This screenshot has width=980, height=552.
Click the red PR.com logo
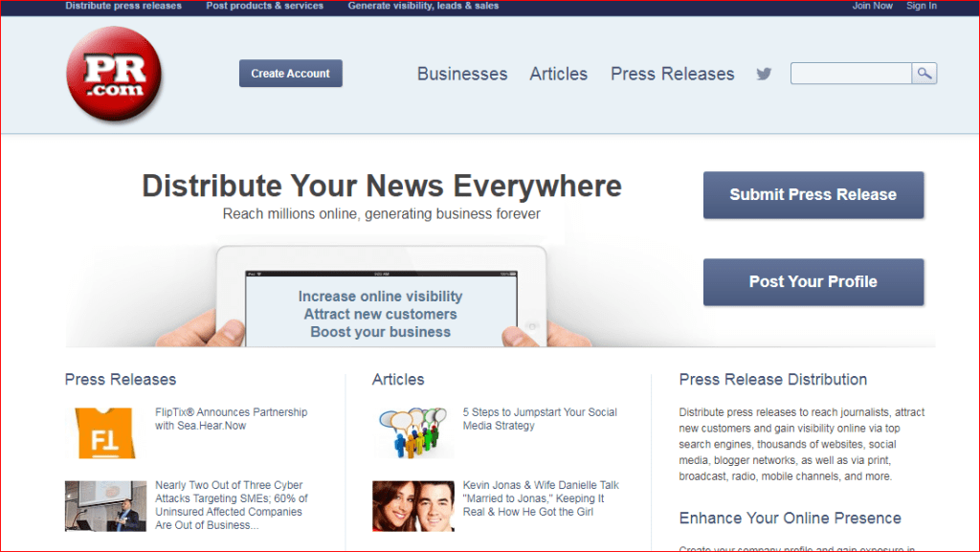pos(114,75)
